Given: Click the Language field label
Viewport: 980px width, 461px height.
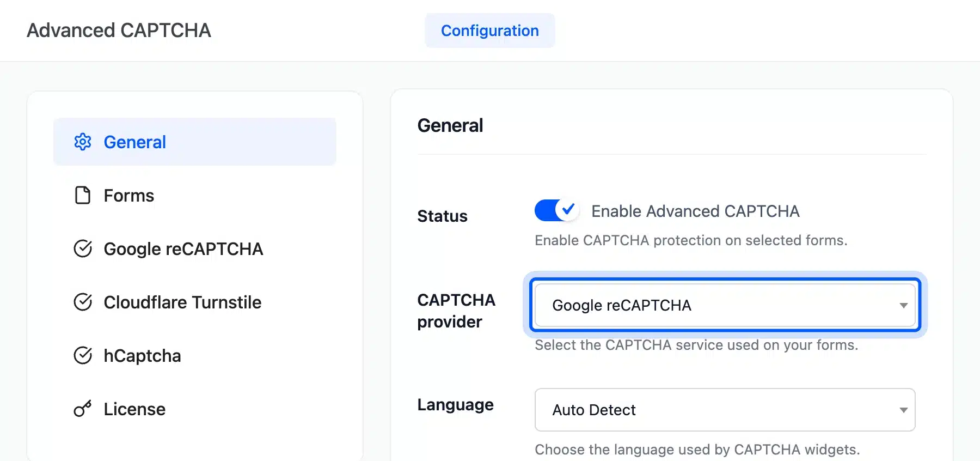Looking at the screenshot, I should pos(455,405).
